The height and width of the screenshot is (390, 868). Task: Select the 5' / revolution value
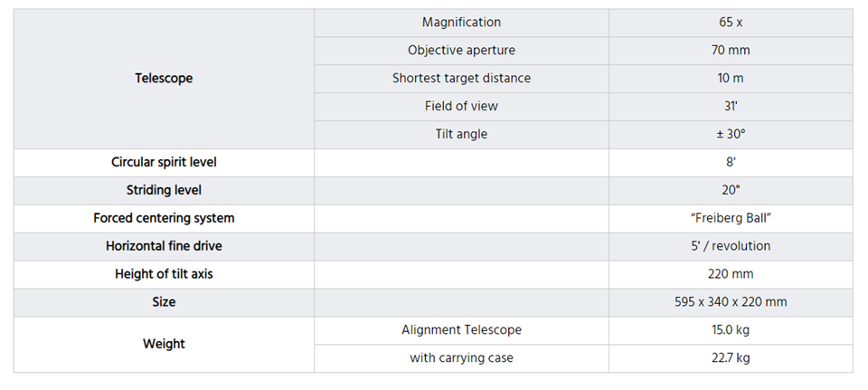(731, 246)
